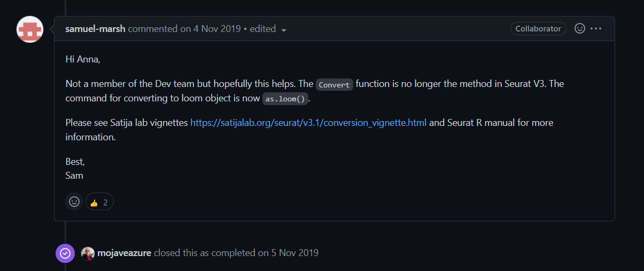The image size is (644, 271).
Task: Click the samuel-marsh username link
Action: 96,29
